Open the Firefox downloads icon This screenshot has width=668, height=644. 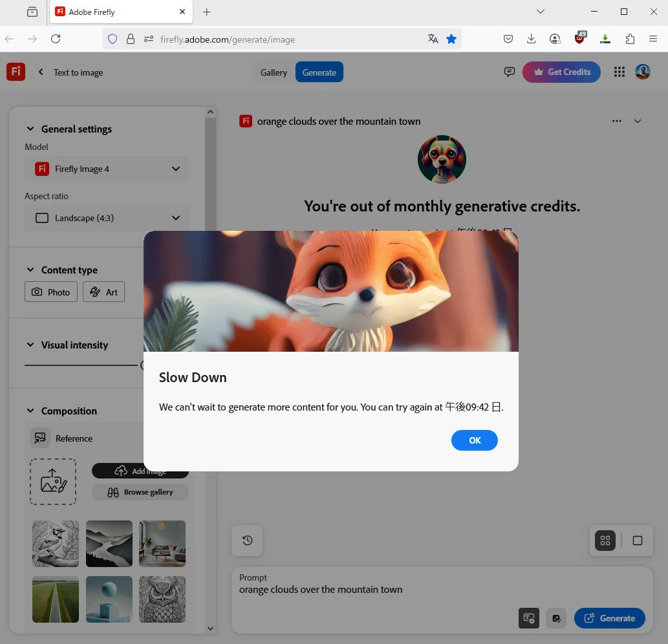click(531, 39)
